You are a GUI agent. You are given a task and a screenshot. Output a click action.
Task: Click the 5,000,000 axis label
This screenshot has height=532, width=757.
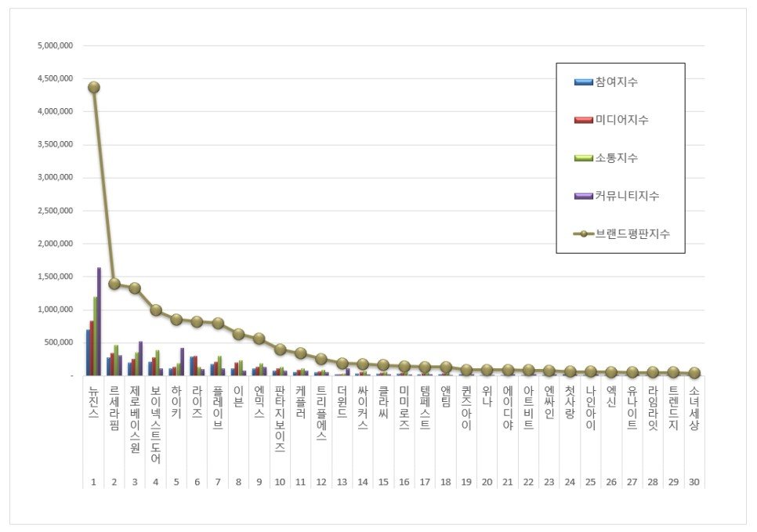(x=56, y=45)
